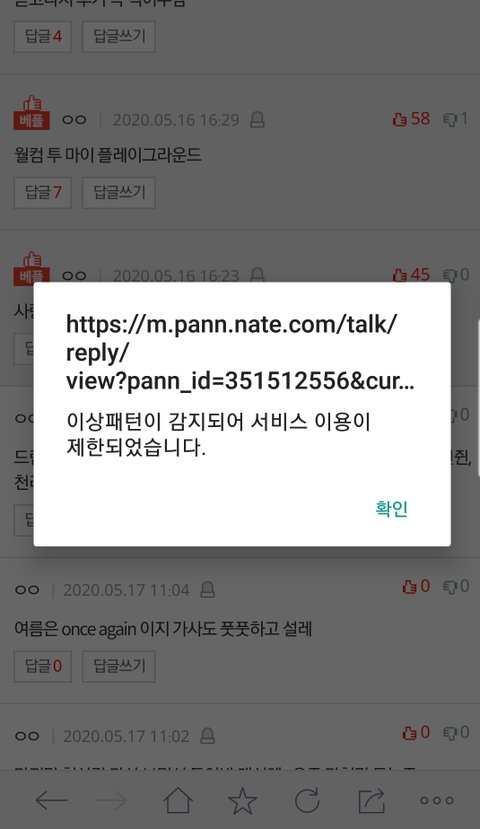Like the 16:29 comment showing 58

coord(411,119)
